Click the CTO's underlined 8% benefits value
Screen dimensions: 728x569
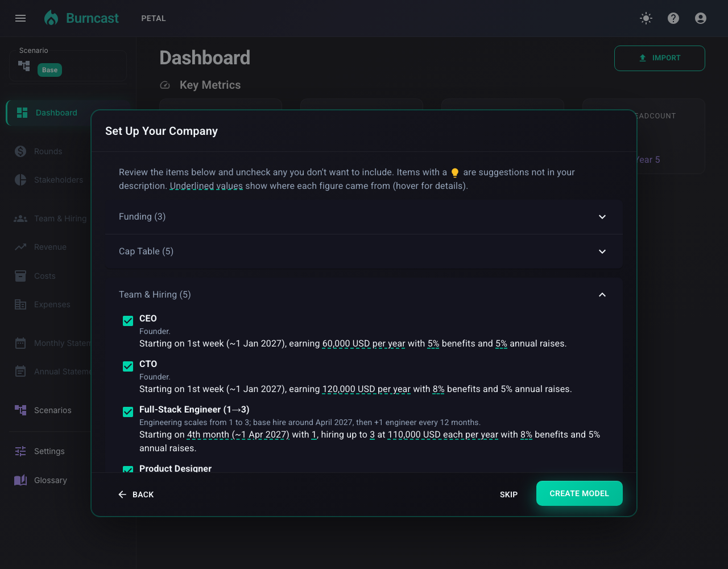pyautogui.click(x=439, y=389)
